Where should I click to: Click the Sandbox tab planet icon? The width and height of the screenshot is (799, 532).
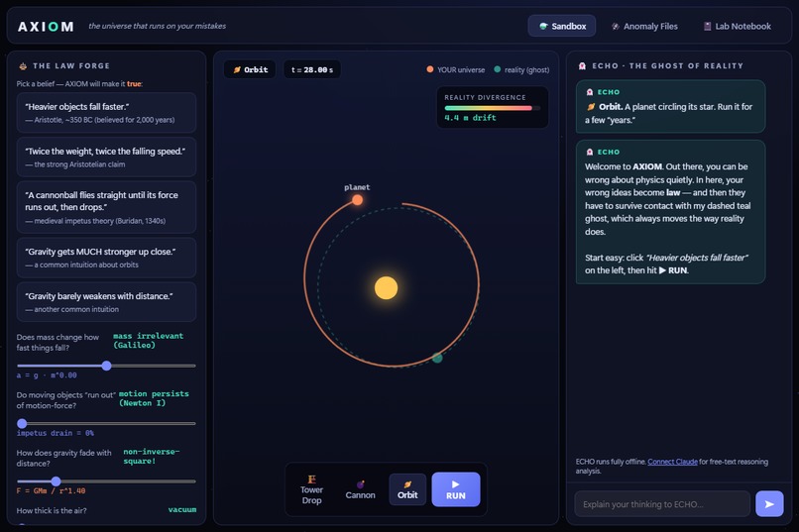coord(543,26)
